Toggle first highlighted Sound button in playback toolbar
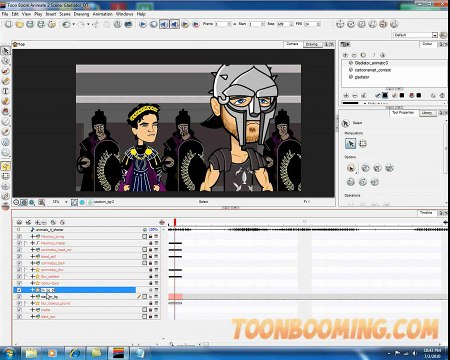Screen dimensions: 450x360 tap(164, 24)
